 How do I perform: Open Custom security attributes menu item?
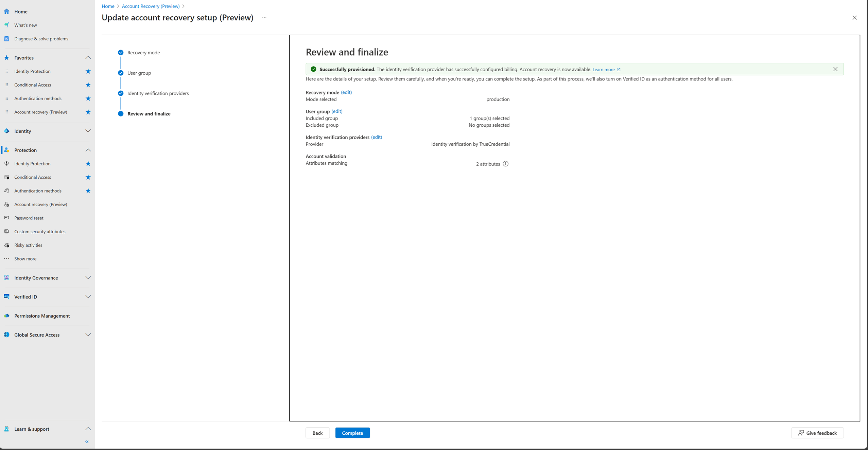(x=40, y=231)
